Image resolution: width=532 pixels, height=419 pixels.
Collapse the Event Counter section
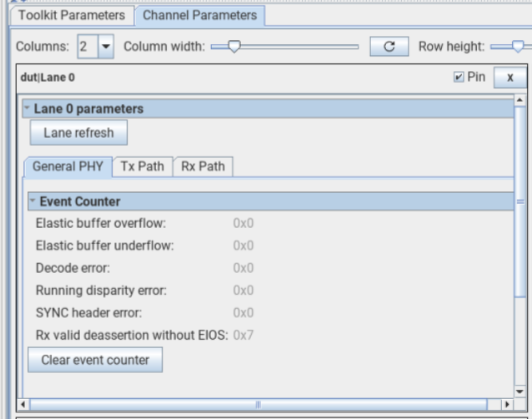click(x=33, y=201)
